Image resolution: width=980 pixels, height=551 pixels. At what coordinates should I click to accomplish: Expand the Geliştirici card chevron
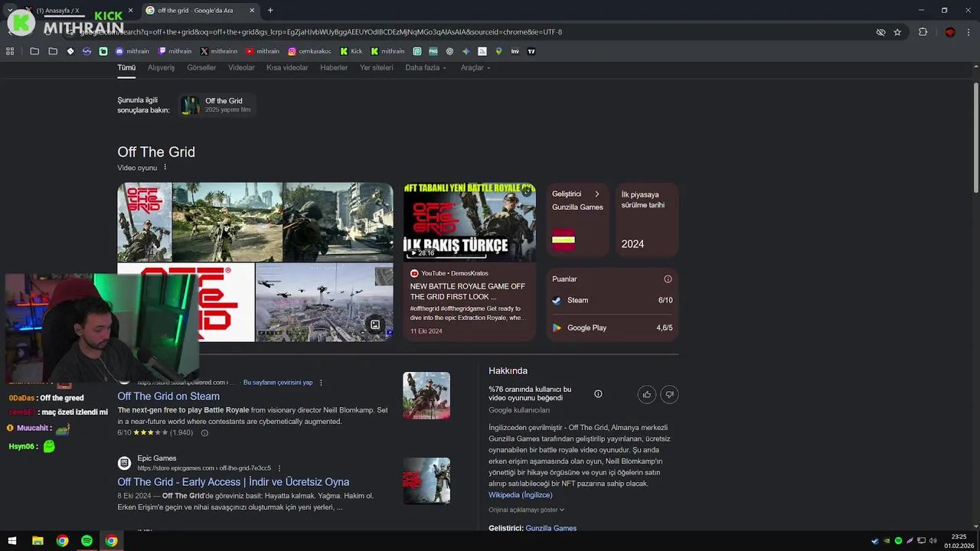tap(597, 194)
